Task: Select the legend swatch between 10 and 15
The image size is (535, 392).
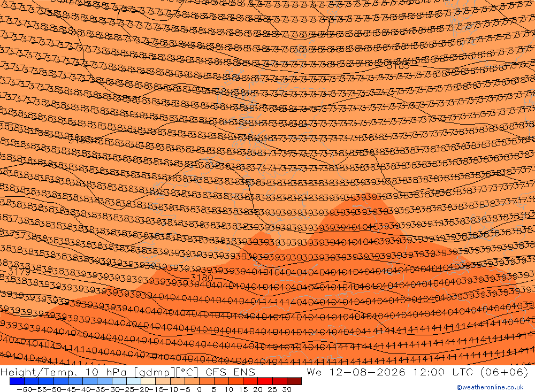Action: pyautogui.click(x=236, y=381)
